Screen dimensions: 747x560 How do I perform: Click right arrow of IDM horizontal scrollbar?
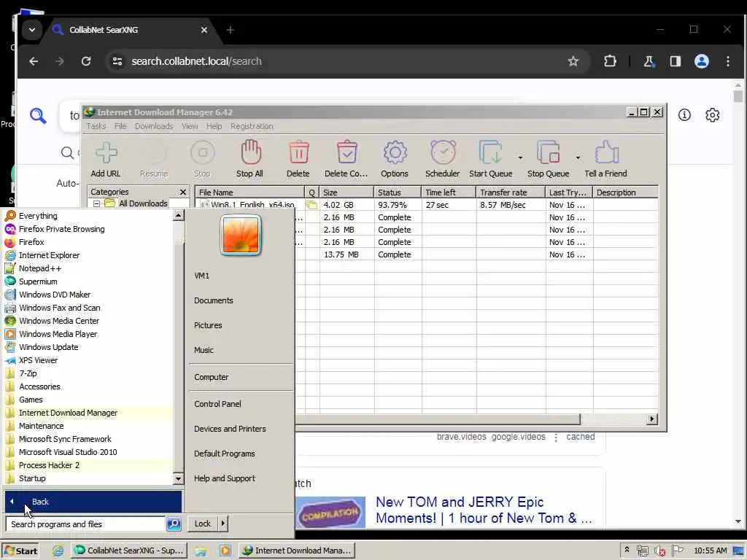tap(651, 419)
